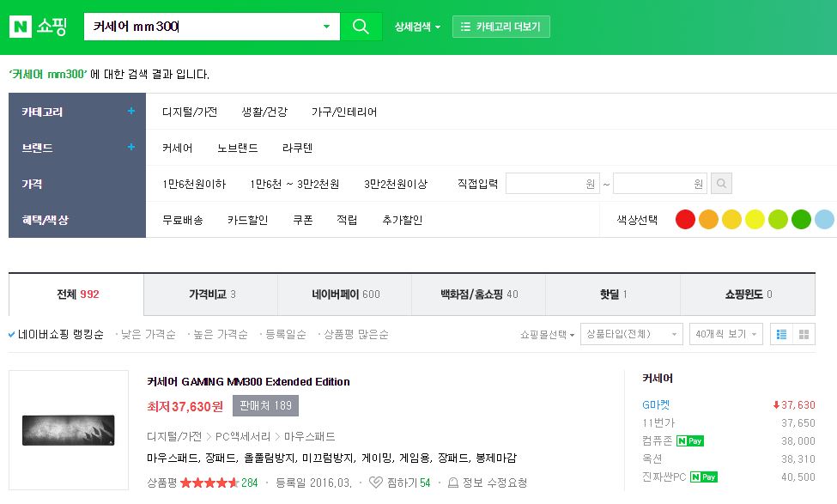Sort by 등록일순
The image size is (837, 504).
(x=286, y=334)
